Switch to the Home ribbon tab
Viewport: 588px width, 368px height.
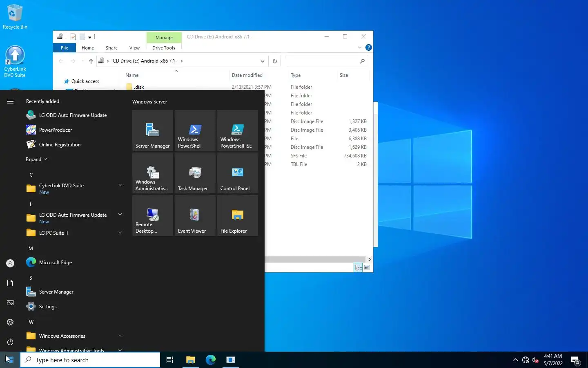click(x=88, y=48)
